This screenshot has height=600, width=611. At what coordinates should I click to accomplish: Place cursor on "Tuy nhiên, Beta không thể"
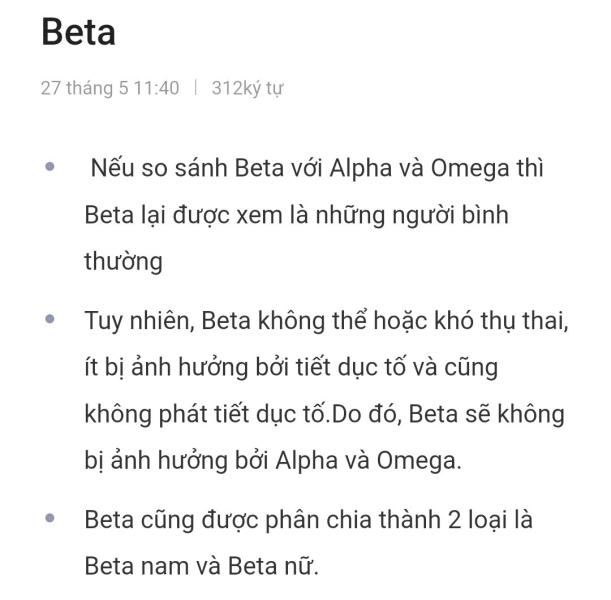[326, 321]
